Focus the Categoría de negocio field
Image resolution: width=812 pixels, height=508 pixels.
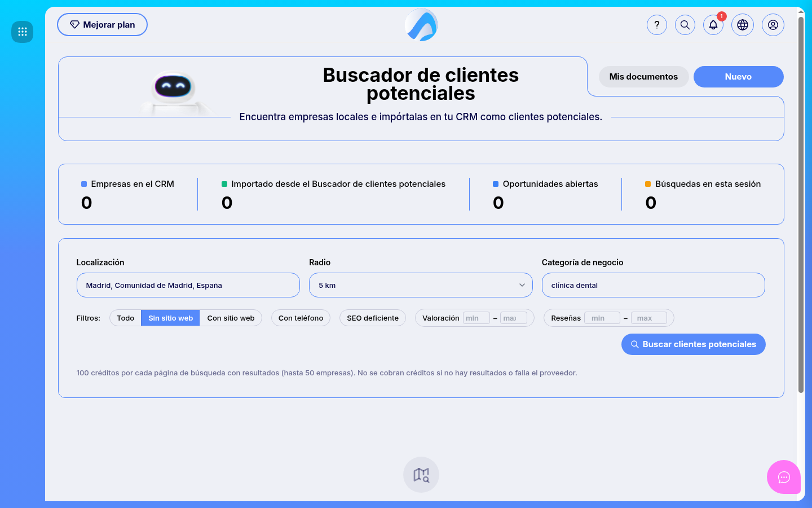coord(653,285)
